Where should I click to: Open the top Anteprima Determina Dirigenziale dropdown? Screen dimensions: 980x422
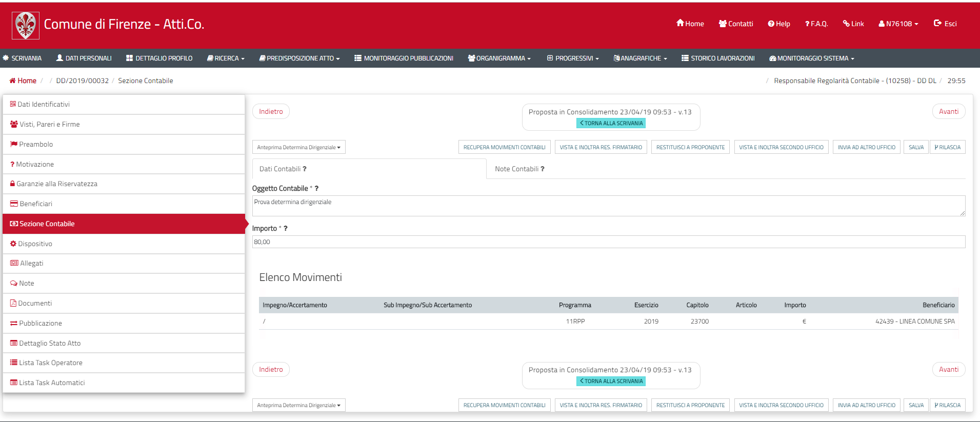pyautogui.click(x=298, y=147)
